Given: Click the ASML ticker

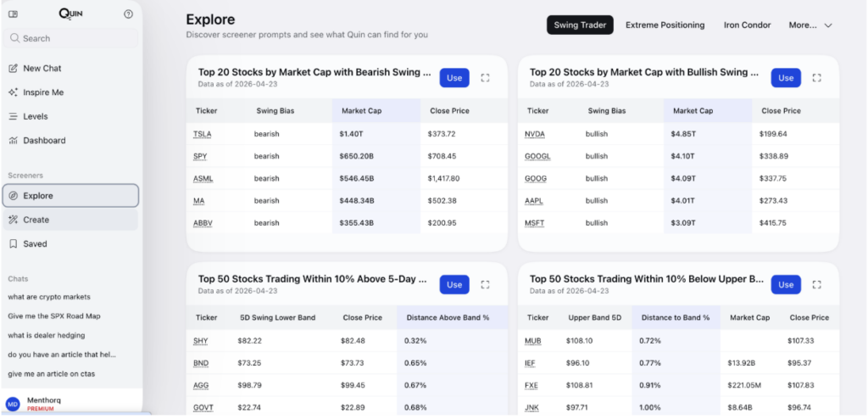Looking at the screenshot, I should 203,178.
